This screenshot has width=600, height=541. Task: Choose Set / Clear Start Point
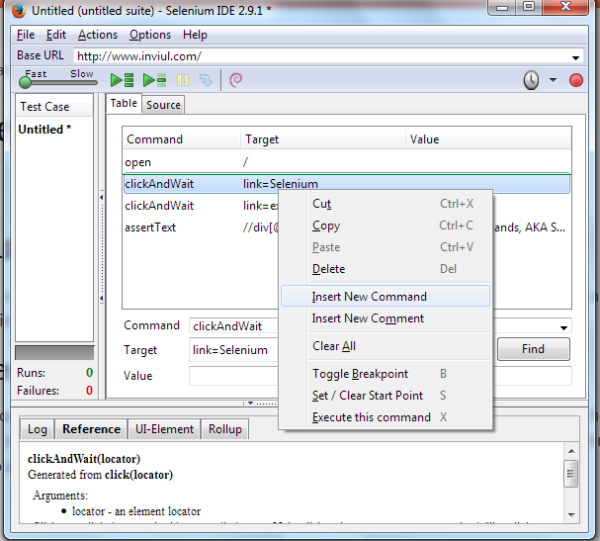tap(385, 395)
